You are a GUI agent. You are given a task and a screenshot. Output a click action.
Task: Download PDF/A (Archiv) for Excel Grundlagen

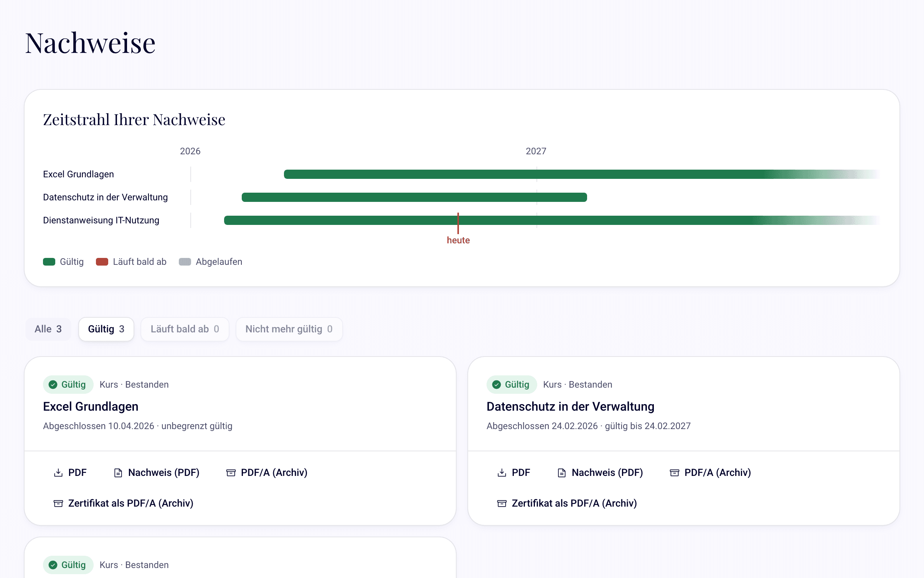[x=267, y=472]
